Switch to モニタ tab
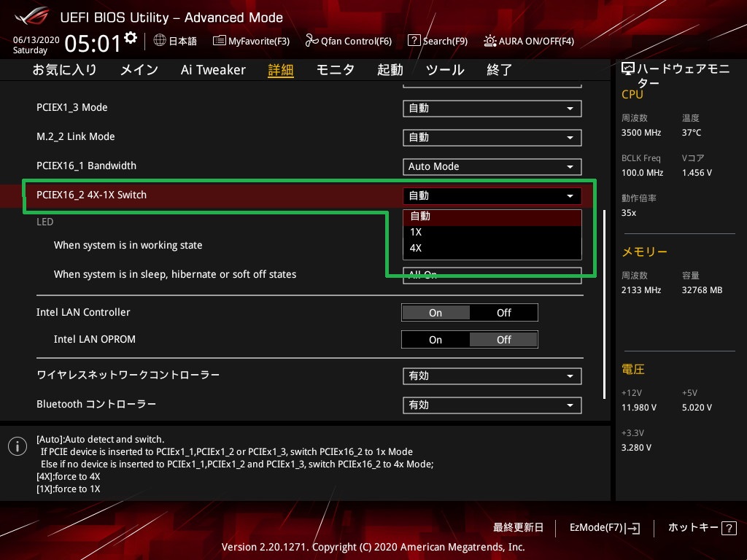Image resolution: width=747 pixels, height=560 pixels. [x=336, y=70]
